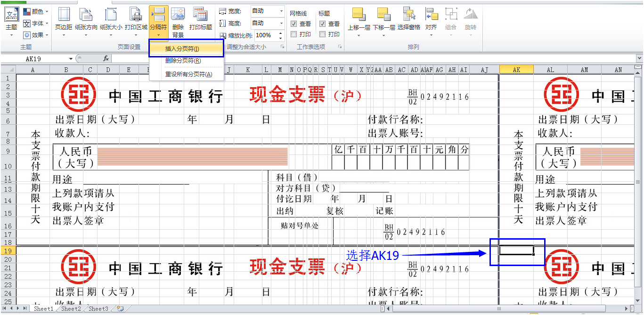Click the Name Box showing AK19
644x315 pixels.
click(34, 59)
